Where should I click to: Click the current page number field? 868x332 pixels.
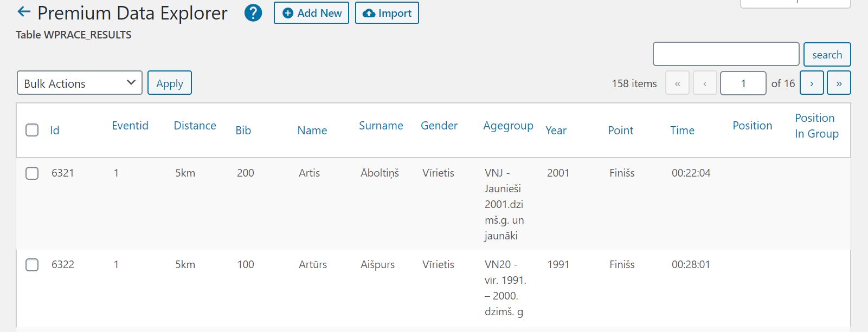743,83
